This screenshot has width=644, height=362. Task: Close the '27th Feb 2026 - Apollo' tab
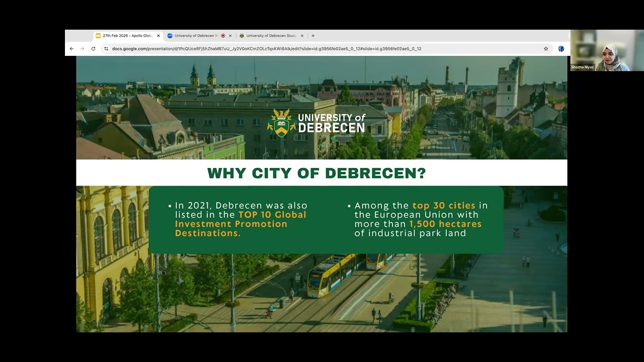(x=158, y=36)
